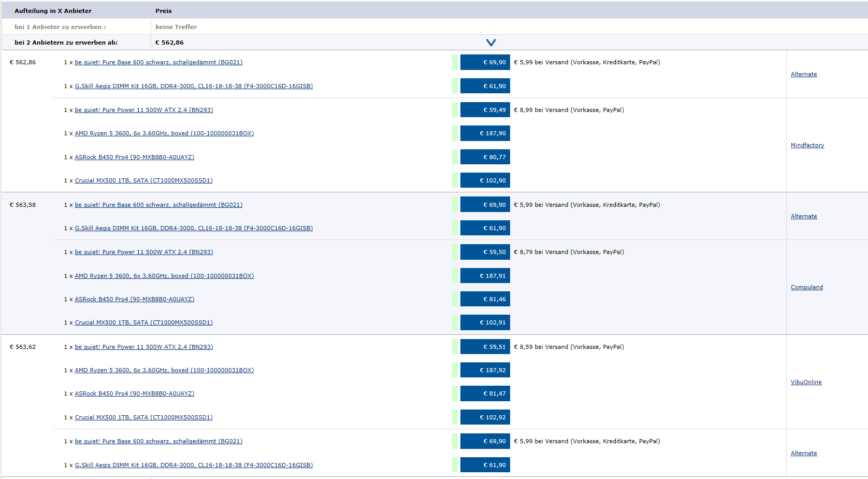868x479 pixels.
Task: Click the 'Aufteilung in X Anbieter' column header
Action: tap(53, 11)
